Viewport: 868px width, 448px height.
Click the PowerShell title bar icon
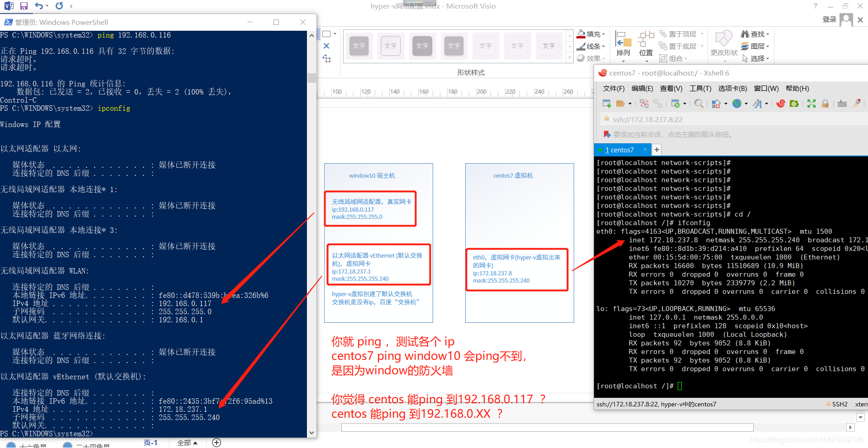(8, 22)
